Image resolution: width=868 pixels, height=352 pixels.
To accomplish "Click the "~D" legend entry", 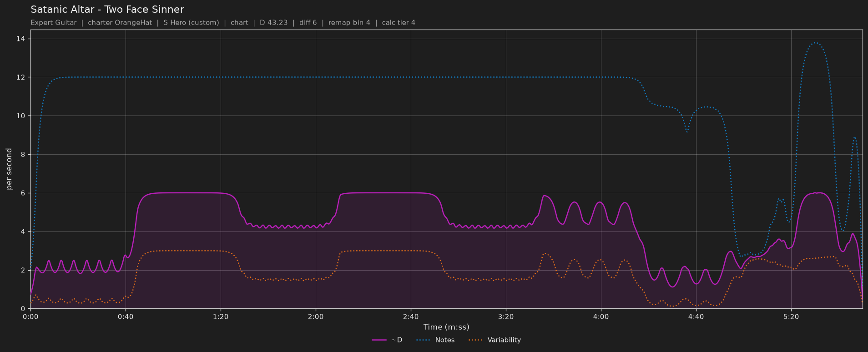I will [x=387, y=340].
